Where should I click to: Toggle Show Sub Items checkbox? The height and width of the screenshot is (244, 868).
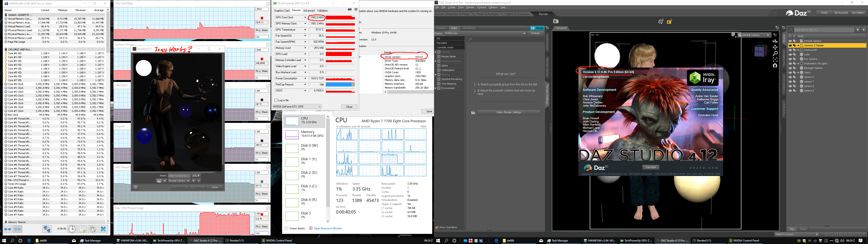point(437,228)
